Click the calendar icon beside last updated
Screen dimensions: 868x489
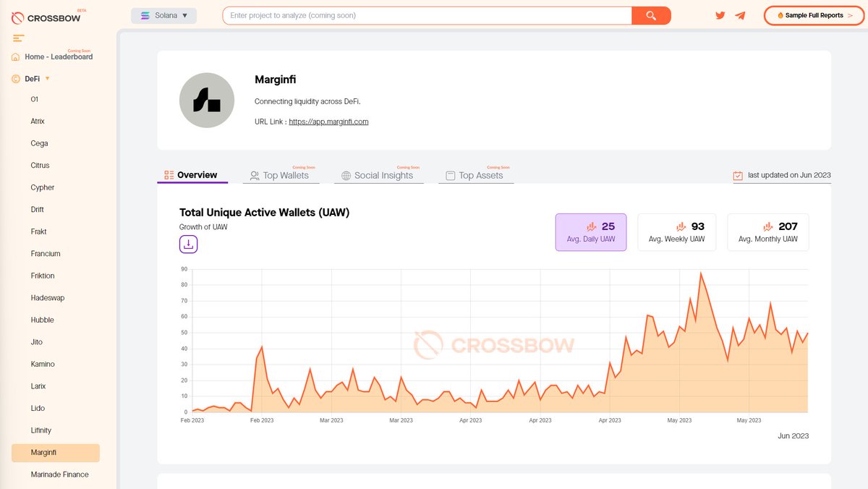[738, 176]
